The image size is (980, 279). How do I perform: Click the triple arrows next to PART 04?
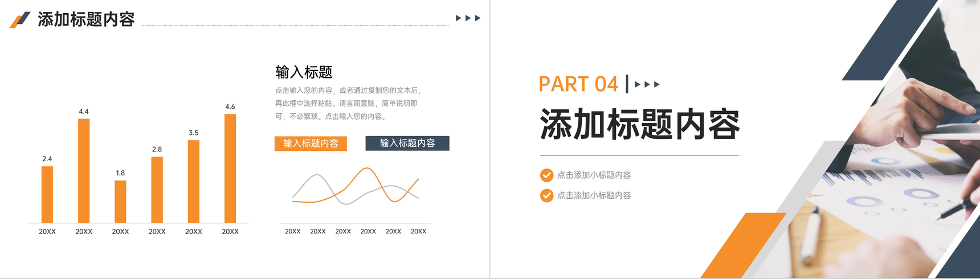pyautogui.click(x=647, y=84)
